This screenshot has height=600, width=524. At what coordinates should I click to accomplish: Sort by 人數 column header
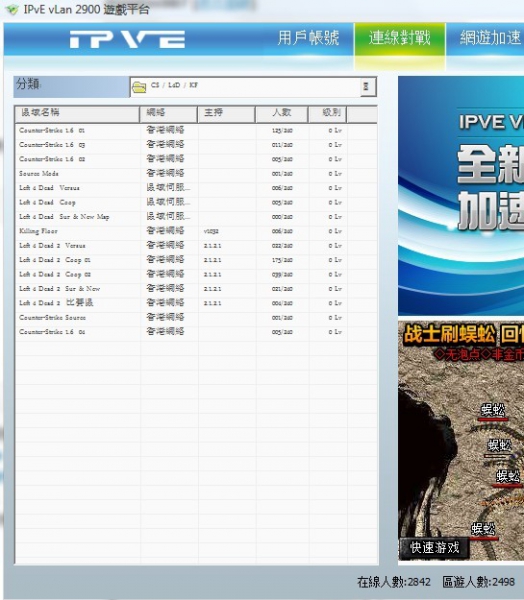282,114
